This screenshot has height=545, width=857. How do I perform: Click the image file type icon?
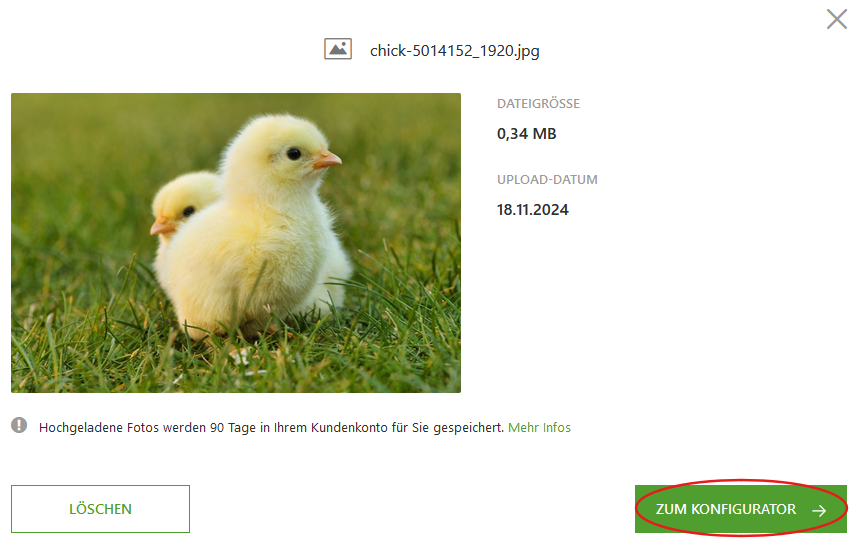click(x=338, y=49)
